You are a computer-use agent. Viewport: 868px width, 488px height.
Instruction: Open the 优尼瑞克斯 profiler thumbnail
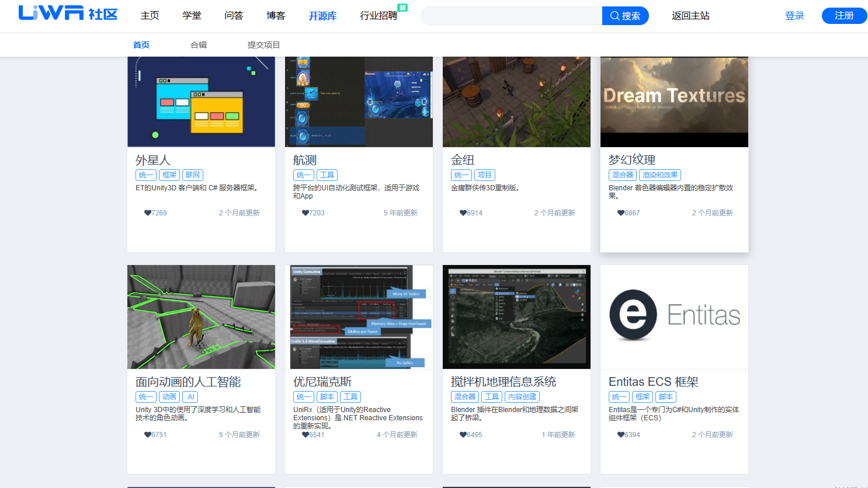pos(359,317)
